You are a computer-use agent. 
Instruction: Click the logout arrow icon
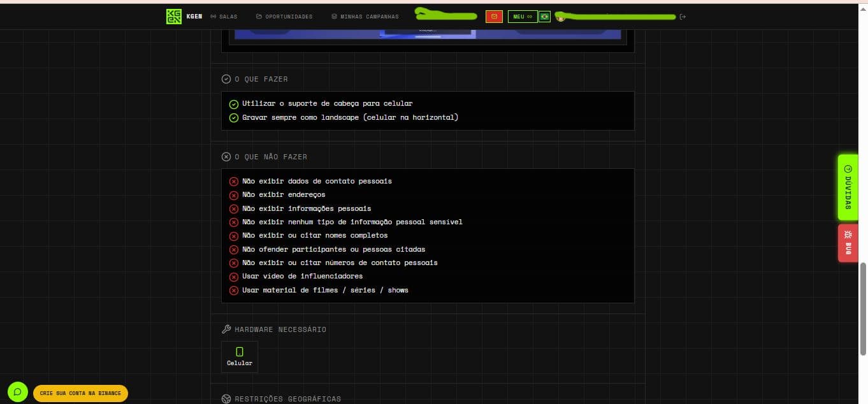(683, 17)
